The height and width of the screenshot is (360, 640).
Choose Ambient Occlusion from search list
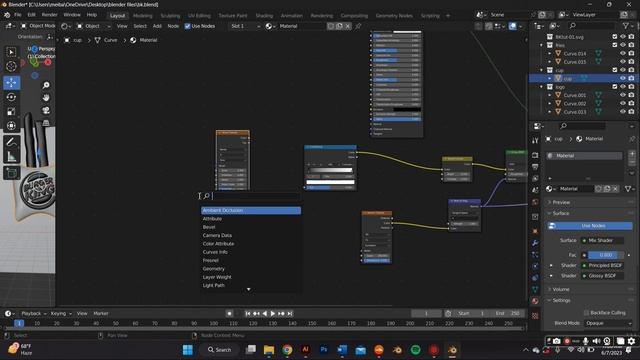251,211
